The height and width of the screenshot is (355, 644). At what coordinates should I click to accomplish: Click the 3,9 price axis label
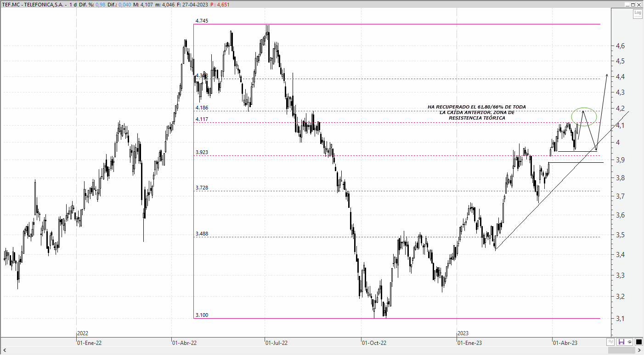pyautogui.click(x=620, y=160)
